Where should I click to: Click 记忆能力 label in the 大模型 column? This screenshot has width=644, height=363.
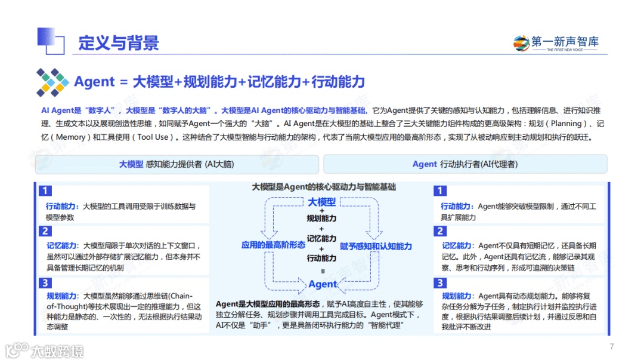(61, 246)
